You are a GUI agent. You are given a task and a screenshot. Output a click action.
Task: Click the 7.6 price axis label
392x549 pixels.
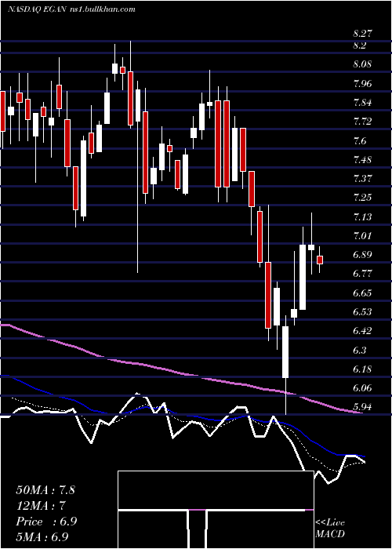click(x=359, y=140)
